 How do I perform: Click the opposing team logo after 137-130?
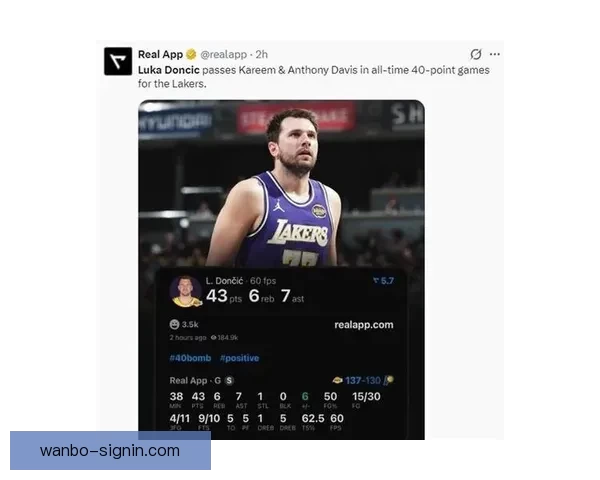389,380
